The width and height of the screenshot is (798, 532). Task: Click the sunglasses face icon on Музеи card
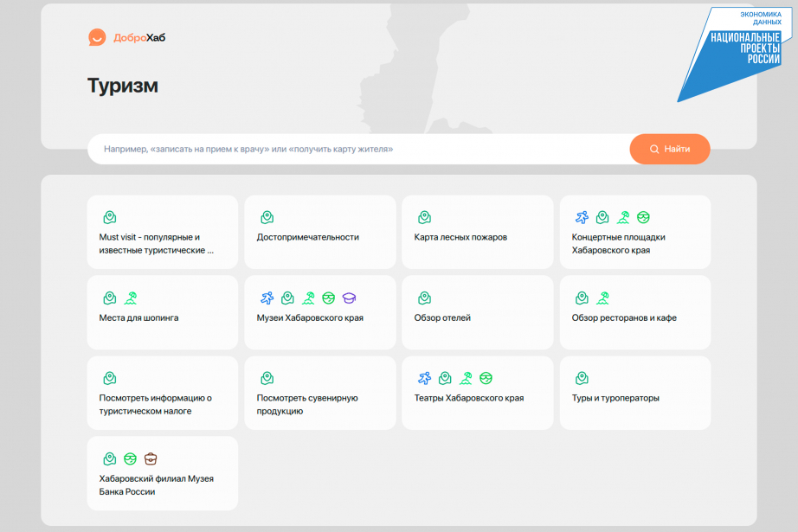pyautogui.click(x=328, y=298)
